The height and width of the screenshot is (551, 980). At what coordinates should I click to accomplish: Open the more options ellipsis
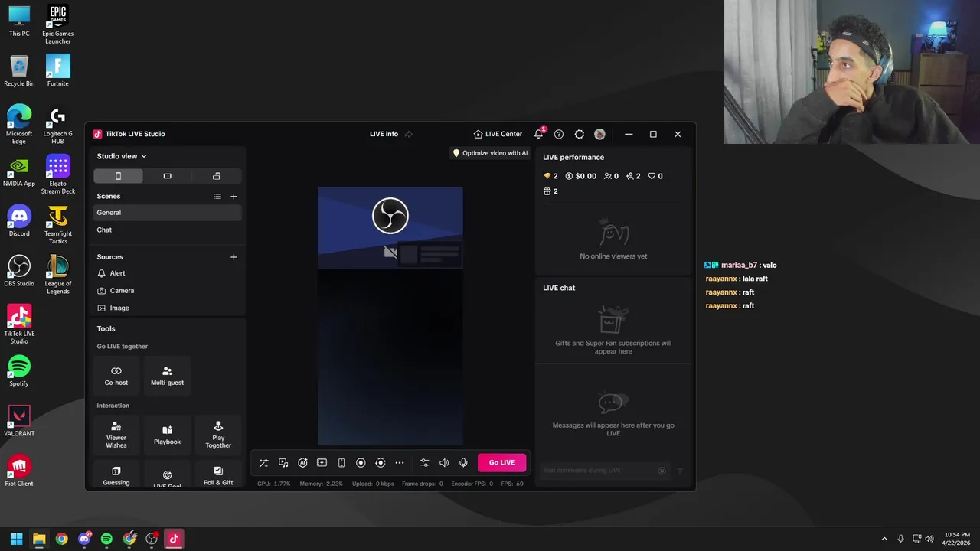coord(400,462)
